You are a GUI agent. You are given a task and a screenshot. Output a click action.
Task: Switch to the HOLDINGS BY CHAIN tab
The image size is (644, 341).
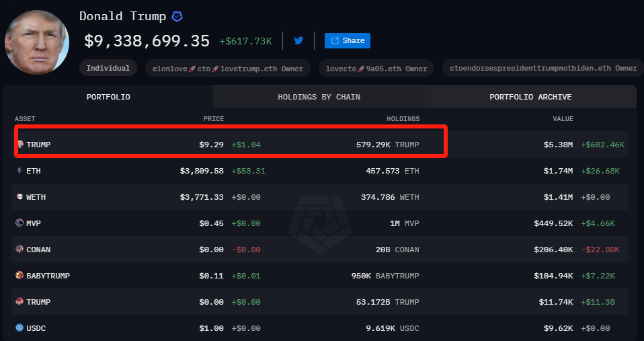coord(319,97)
